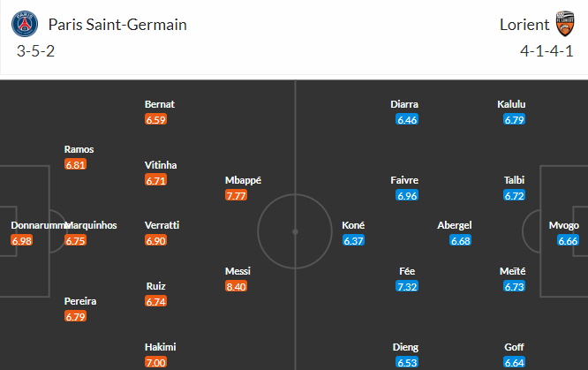Screen dimensions: 588x370
Task: Click Fée's 7.32 rating badge
Action: 407,287
